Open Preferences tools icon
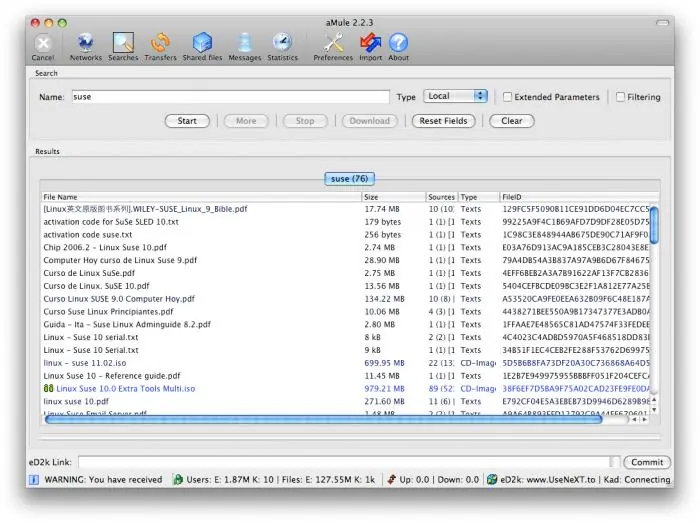 333,43
